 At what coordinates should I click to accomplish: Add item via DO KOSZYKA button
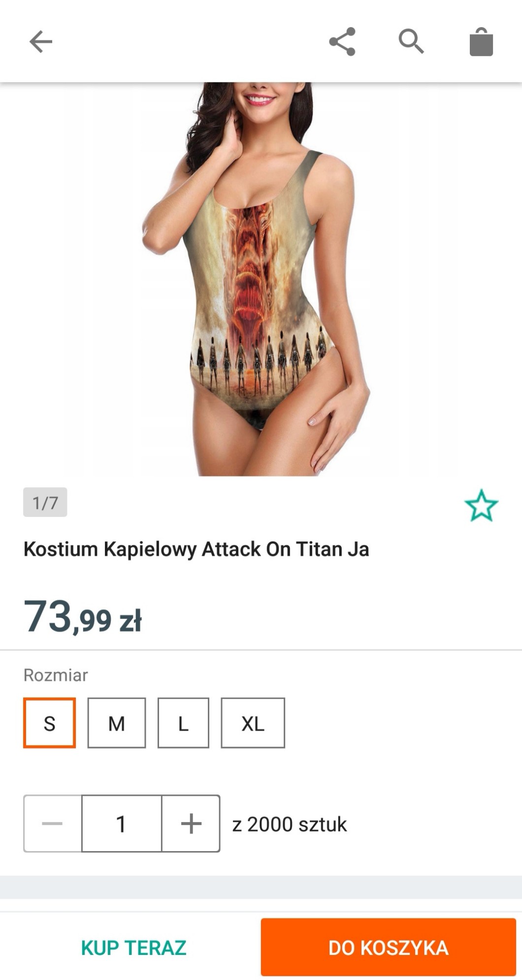pos(389,948)
